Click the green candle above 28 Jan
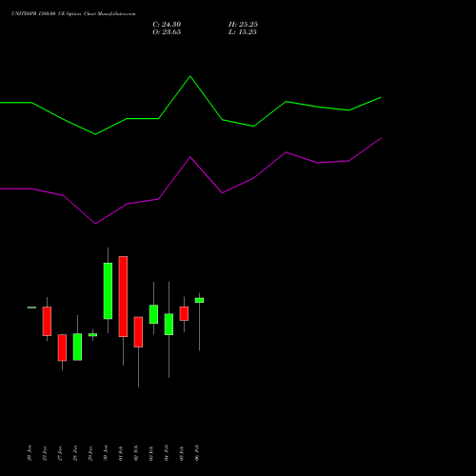 pos(77,347)
